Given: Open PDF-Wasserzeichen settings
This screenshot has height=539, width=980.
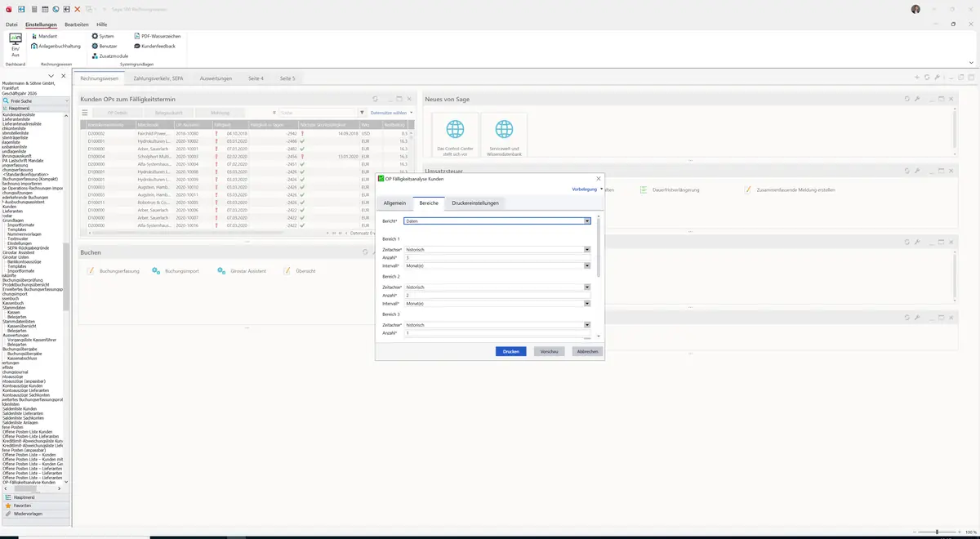Looking at the screenshot, I should (157, 36).
